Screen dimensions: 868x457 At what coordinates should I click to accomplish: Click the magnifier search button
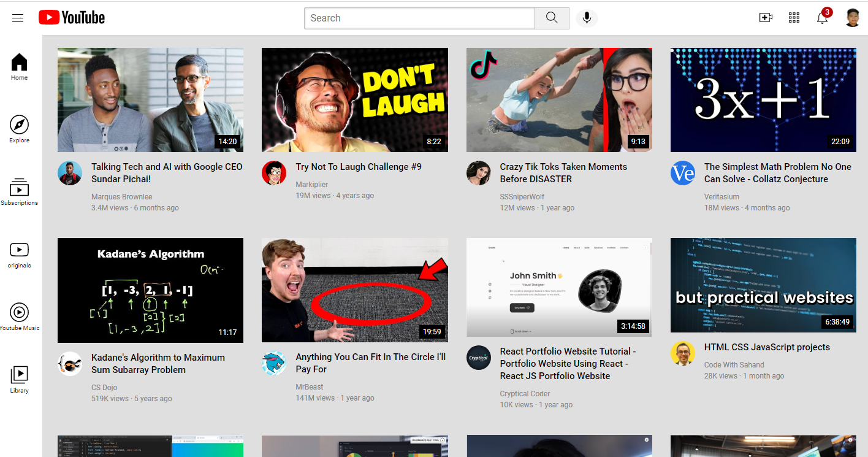coord(552,18)
